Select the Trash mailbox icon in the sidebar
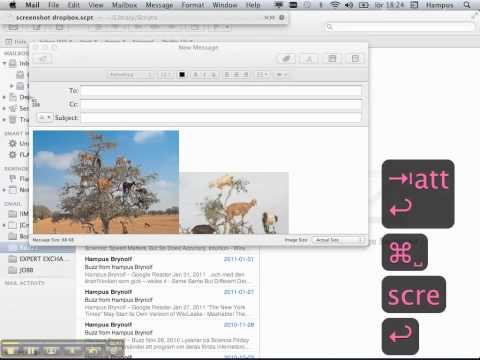Screen dimensions: 480x360 [13, 119]
